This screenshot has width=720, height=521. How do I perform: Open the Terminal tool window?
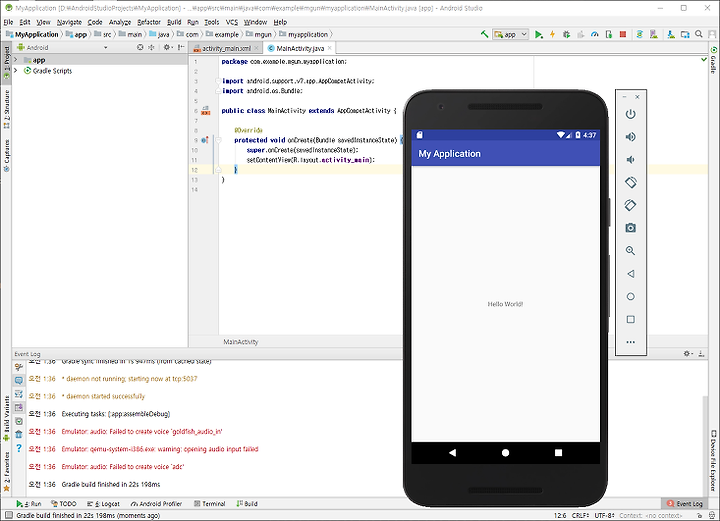click(209, 504)
